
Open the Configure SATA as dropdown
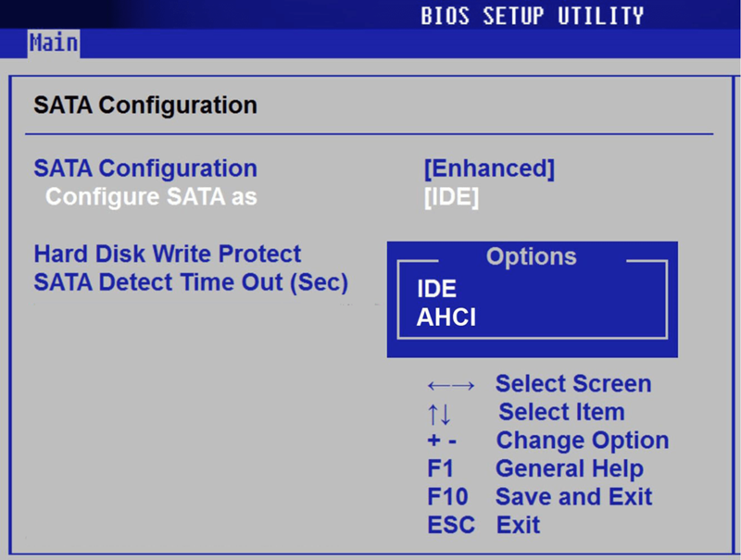tap(450, 196)
